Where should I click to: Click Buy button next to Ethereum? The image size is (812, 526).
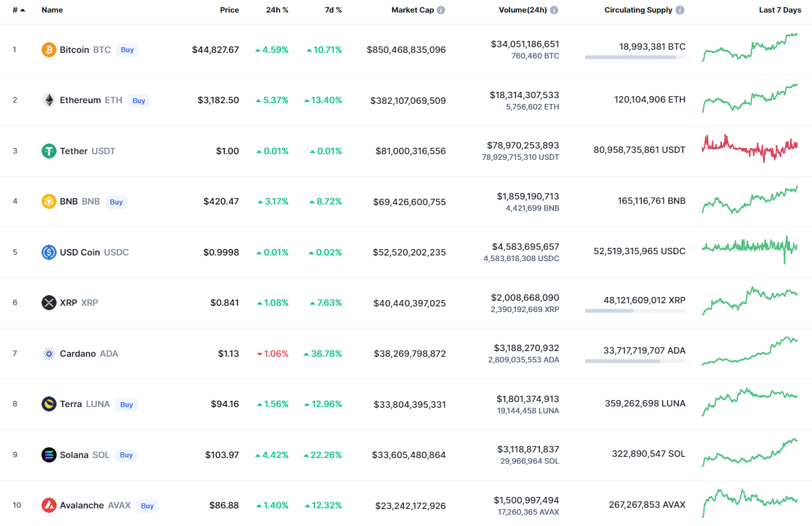tap(139, 101)
